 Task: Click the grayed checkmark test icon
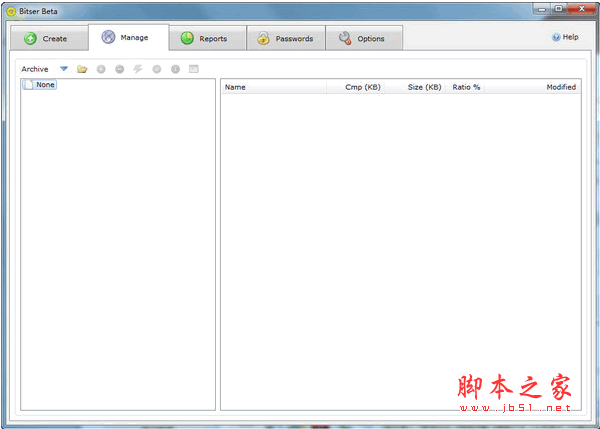tap(157, 69)
